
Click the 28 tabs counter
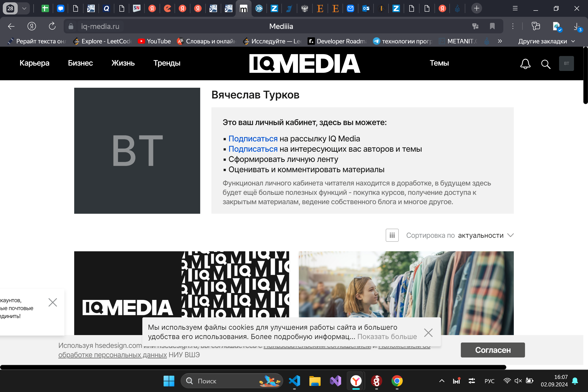coord(10,8)
